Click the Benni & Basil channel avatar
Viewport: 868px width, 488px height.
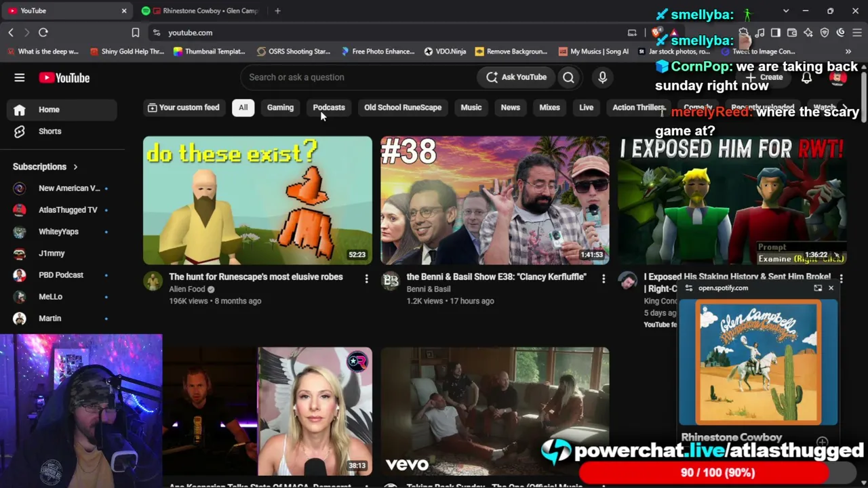(x=391, y=281)
